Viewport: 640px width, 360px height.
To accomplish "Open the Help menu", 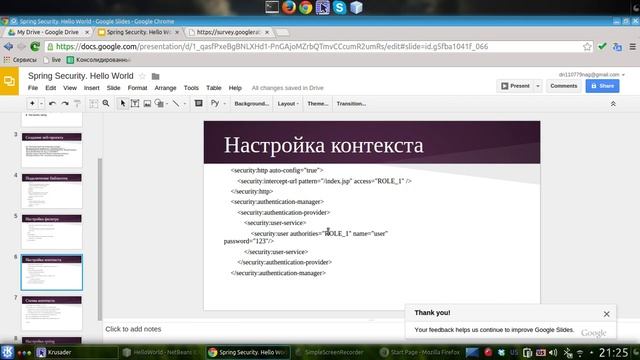I will coord(235,88).
